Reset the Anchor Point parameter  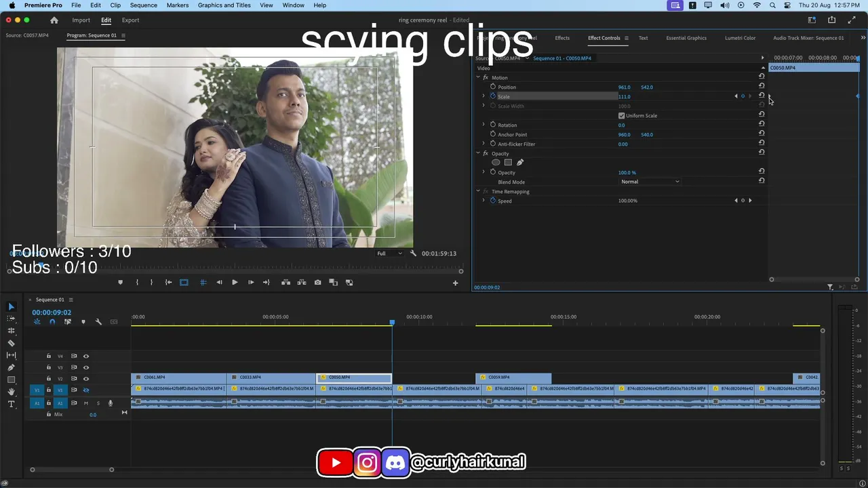762,134
